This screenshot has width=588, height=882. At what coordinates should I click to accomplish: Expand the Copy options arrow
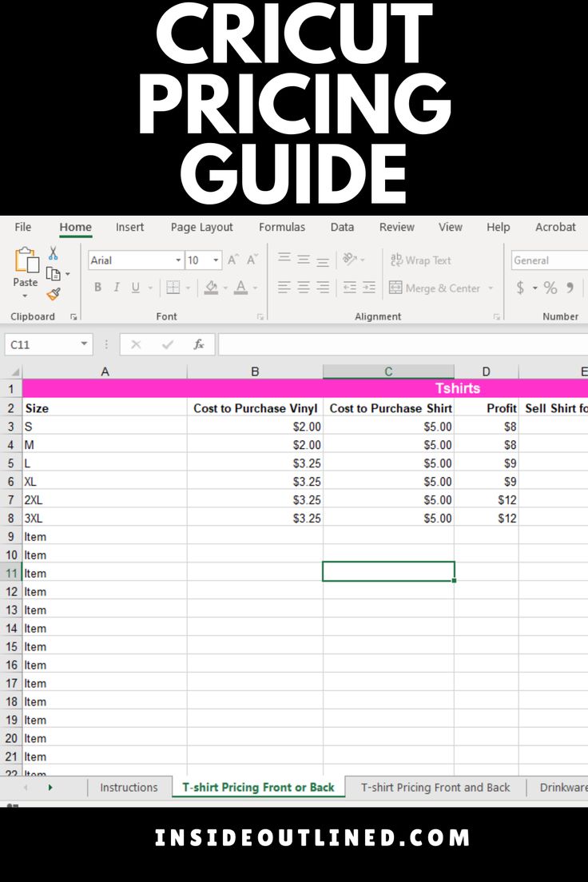pos(68,274)
